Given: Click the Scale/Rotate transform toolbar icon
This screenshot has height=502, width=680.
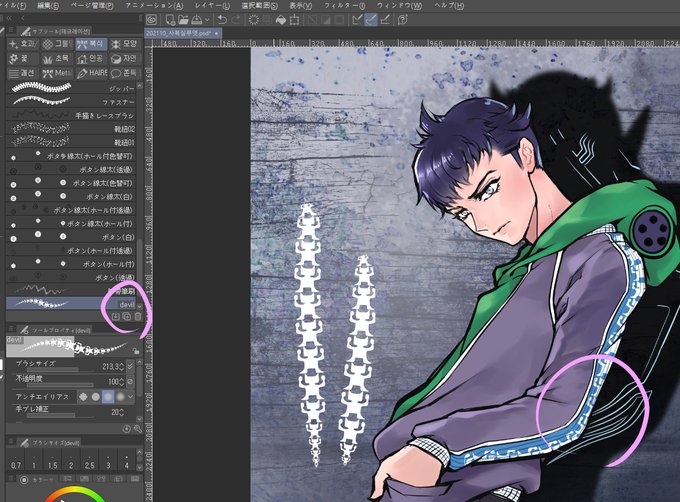Looking at the screenshot, I should [294, 20].
